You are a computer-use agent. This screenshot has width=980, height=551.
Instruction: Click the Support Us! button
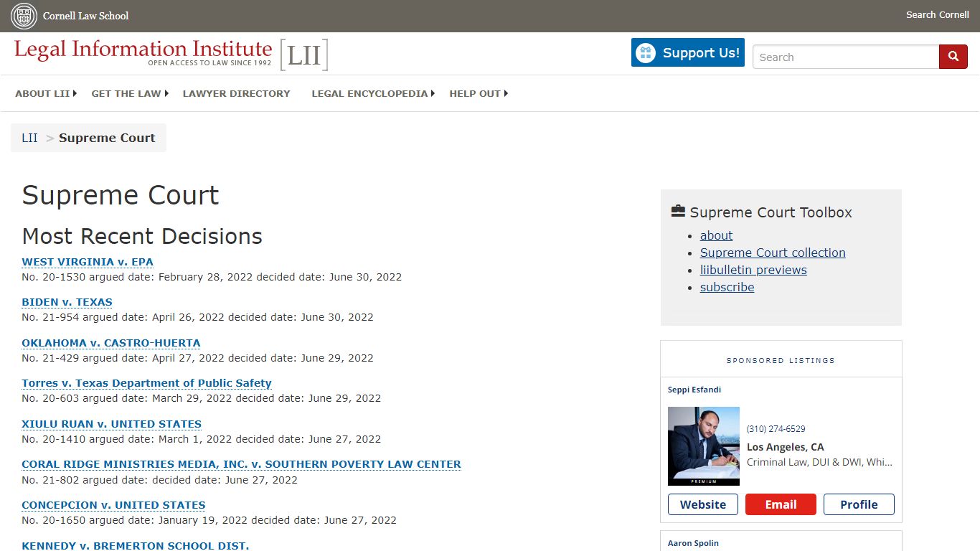[x=688, y=52]
